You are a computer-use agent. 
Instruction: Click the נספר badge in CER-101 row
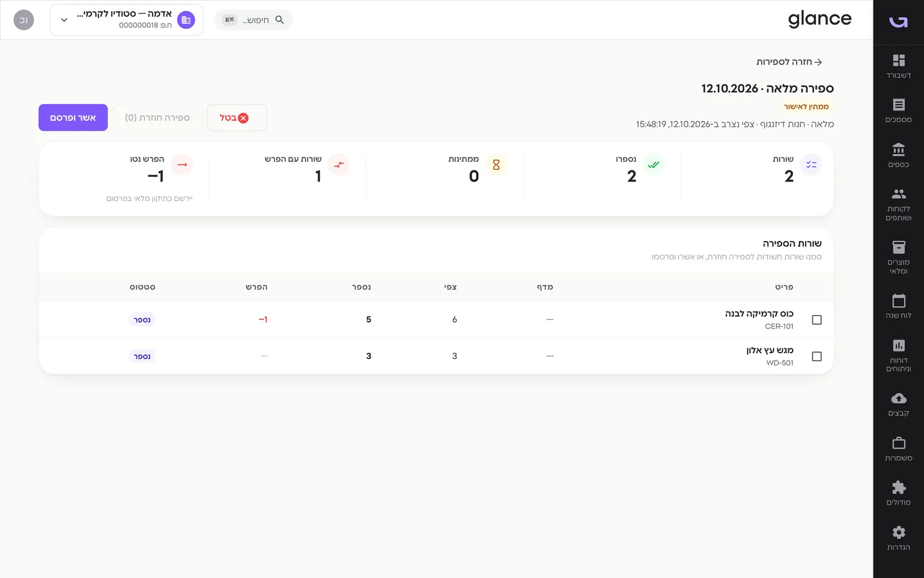pyautogui.click(x=142, y=320)
